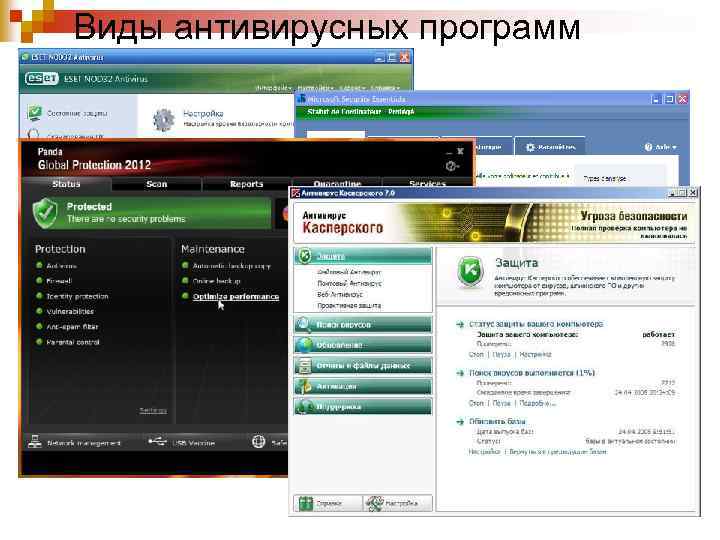Select Файловый Антивирус in Kaspersky
The image size is (720, 540).
point(349,272)
